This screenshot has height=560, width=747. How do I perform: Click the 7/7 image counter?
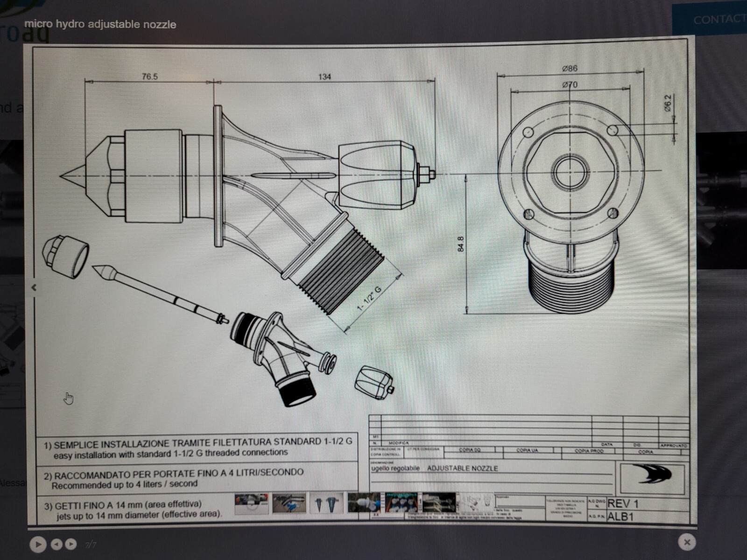91,545
